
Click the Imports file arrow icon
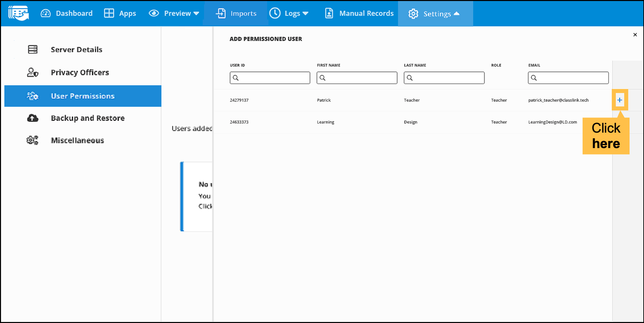click(220, 13)
